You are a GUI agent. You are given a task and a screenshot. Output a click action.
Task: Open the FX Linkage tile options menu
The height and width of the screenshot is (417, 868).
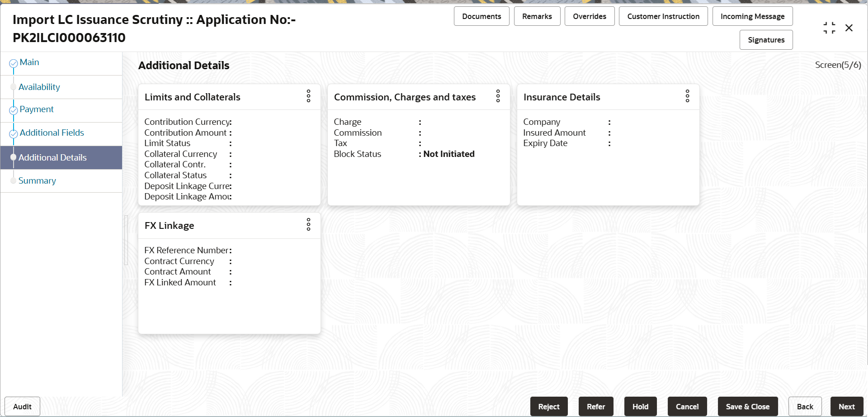point(308,225)
